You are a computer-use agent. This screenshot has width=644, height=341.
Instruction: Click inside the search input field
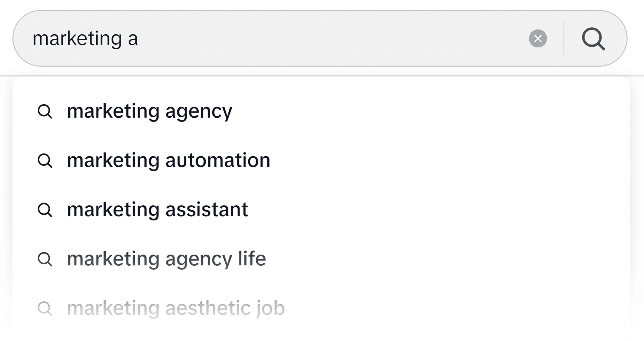tap(258, 39)
